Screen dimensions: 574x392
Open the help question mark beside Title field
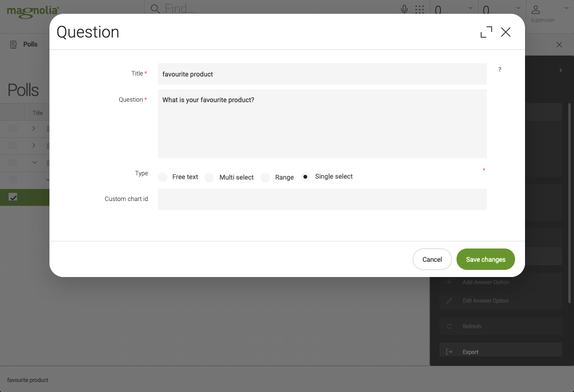click(499, 69)
